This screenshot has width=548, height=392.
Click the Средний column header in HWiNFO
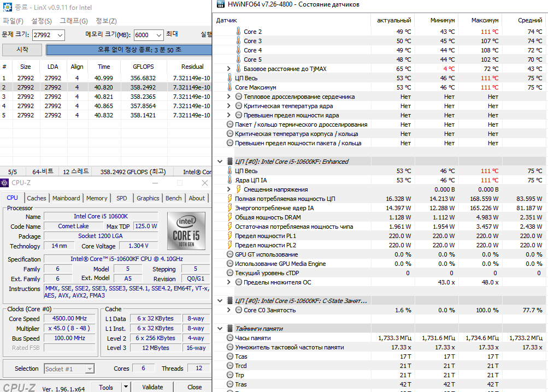tap(525, 20)
